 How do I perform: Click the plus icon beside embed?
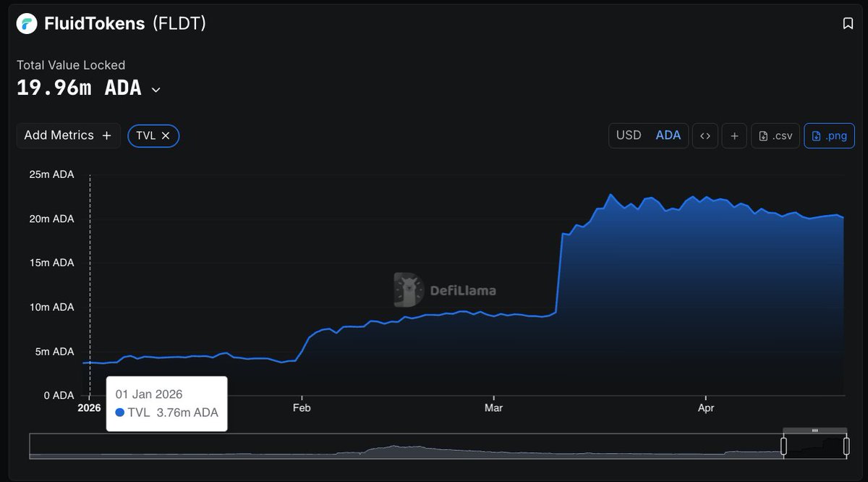coord(734,135)
